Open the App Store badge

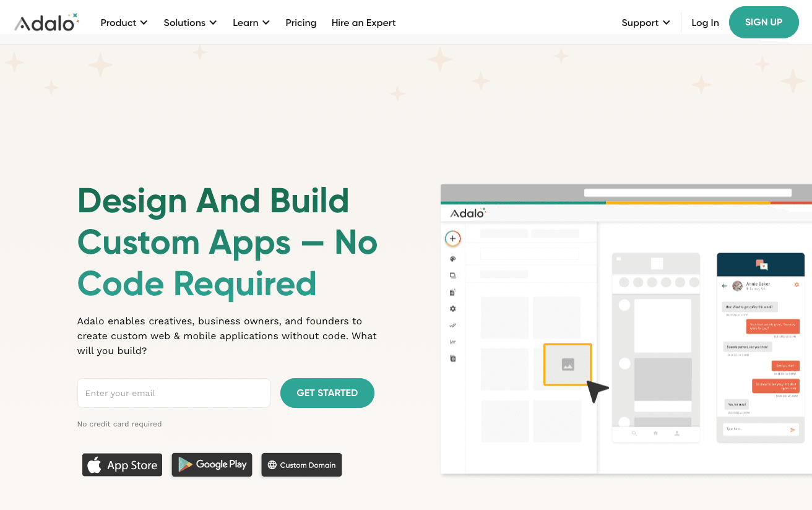pos(122,465)
